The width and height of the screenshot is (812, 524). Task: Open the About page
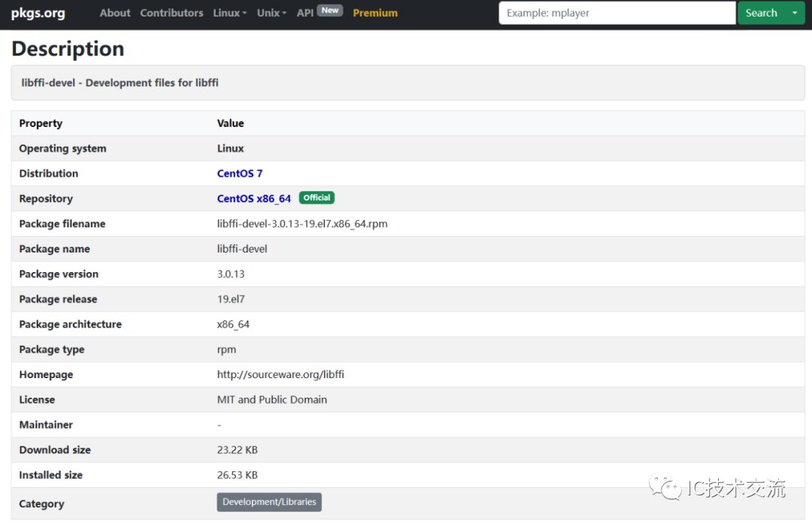point(115,13)
